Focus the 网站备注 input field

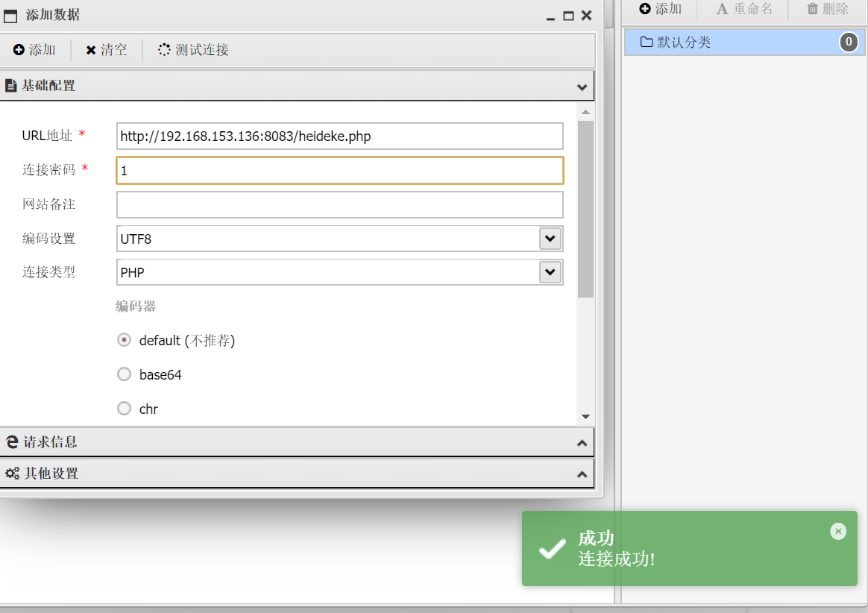[x=340, y=205]
